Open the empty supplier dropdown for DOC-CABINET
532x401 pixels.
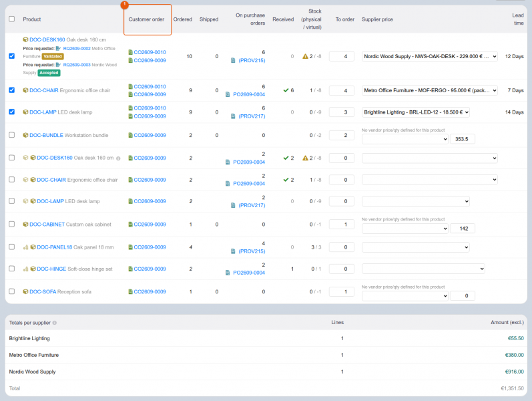click(405, 229)
